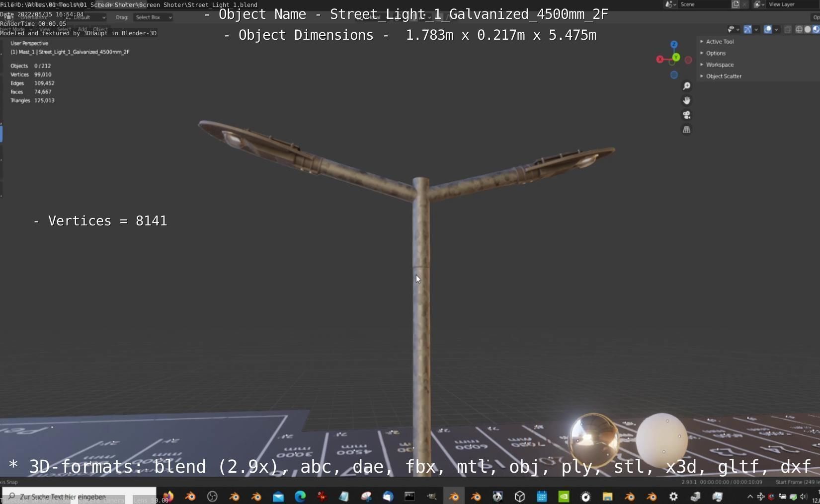Screen dimensions: 820x504
Task: Open the 3D cube app in taskbar
Action: click(520, 496)
